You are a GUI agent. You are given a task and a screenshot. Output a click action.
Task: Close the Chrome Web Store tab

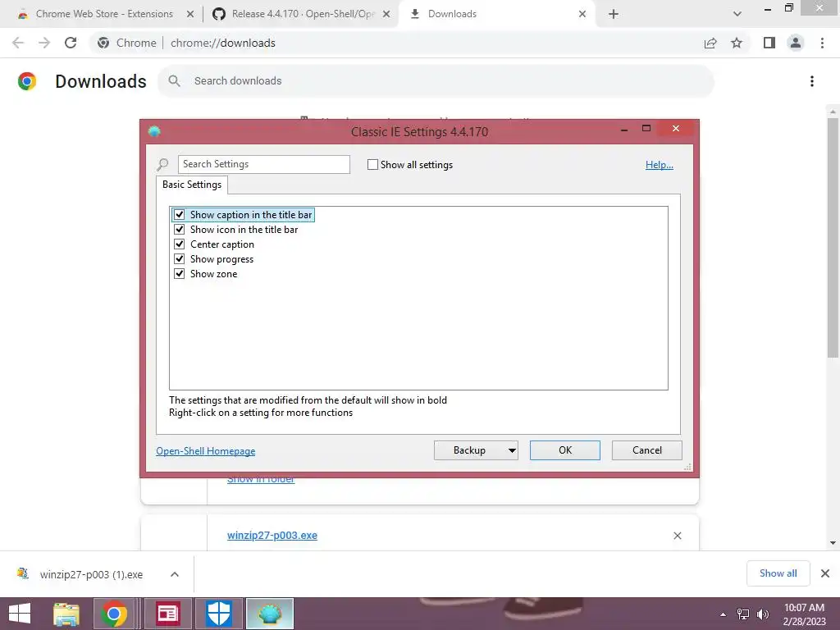click(x=190, y=14)
